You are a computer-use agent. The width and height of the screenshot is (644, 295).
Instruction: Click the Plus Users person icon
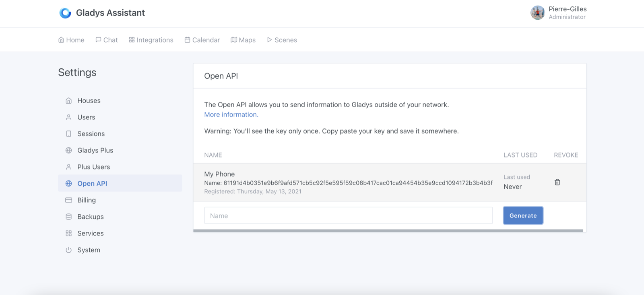tap(69, 167)
